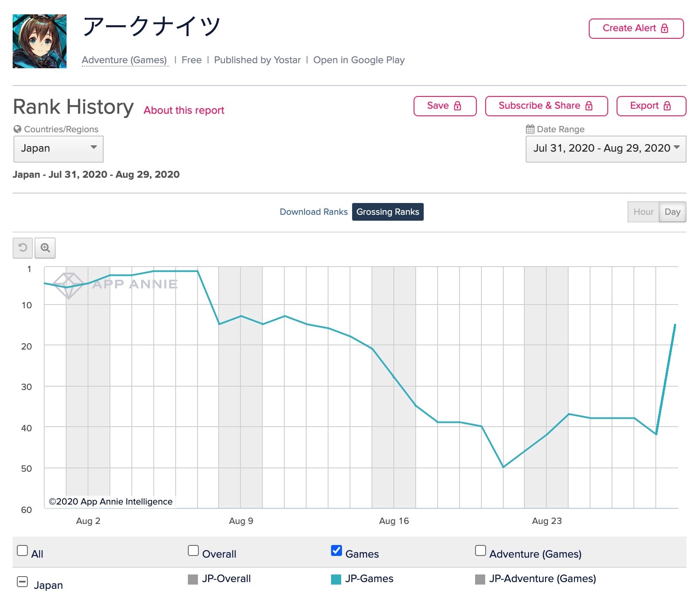Click the JP-Games teal color swatch
The width and height of the screenshot is (700, 593).
[x=336, y=580]
